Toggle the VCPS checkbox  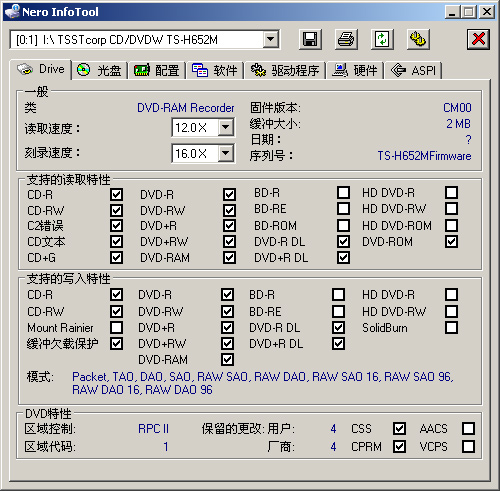pyautogui.click(x=468, y=446)
